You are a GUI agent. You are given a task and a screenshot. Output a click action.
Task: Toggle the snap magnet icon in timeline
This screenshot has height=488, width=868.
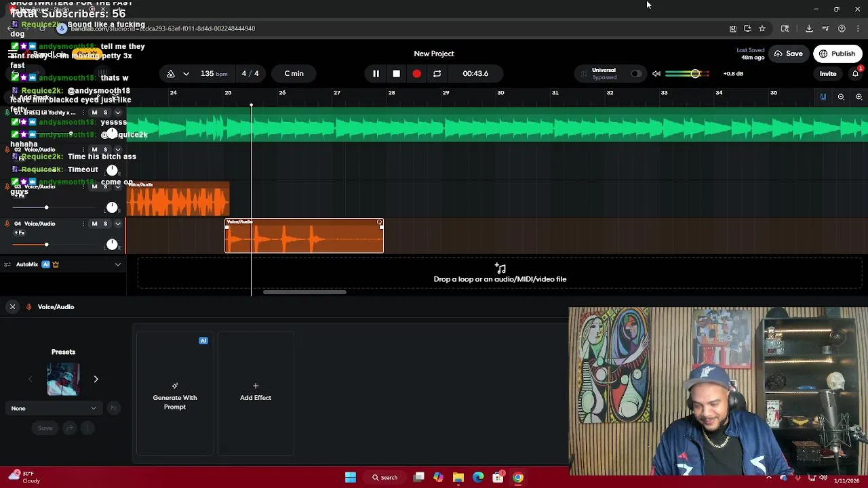click(x=823, y=97)
